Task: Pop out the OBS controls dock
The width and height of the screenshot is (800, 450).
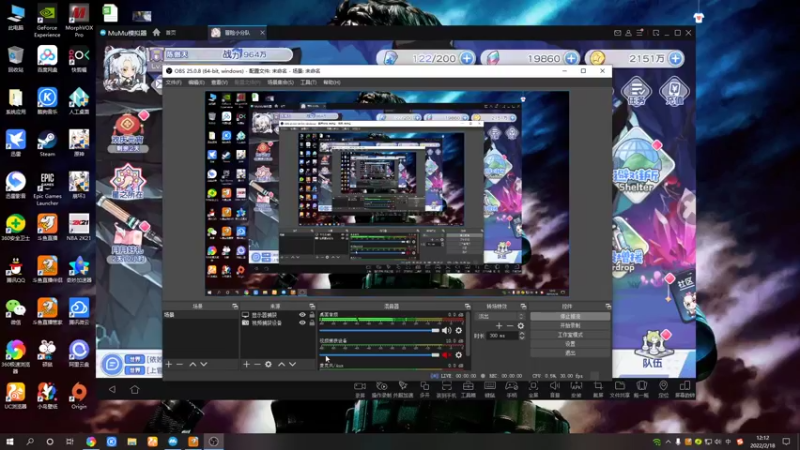Action: (x=608, y=306)
